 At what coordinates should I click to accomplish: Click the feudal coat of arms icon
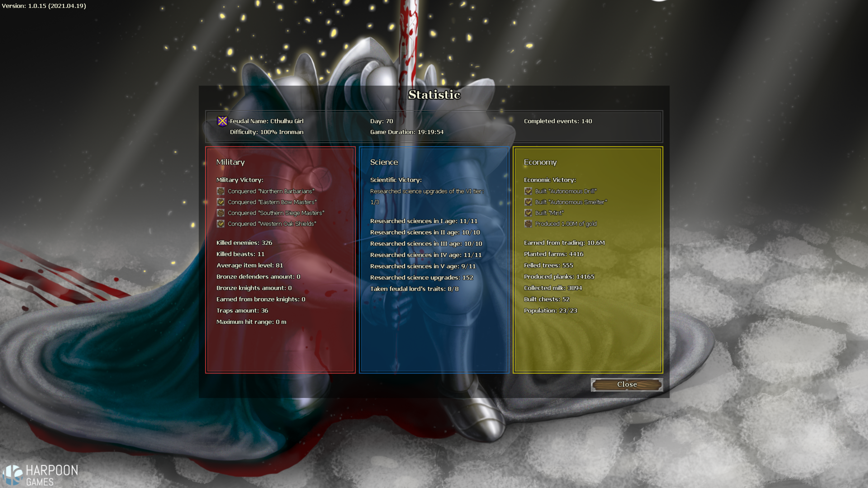pos(222,121)
